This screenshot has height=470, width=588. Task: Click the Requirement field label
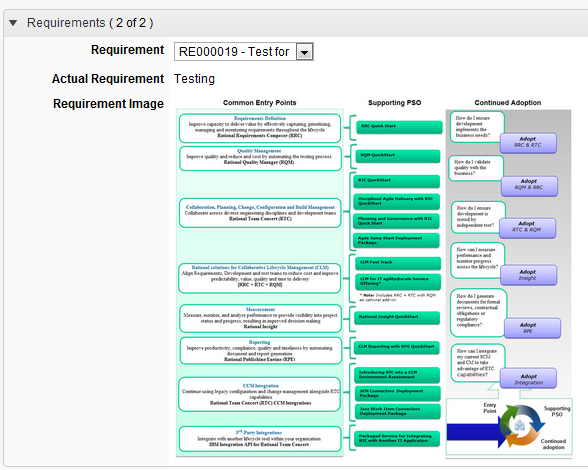[128, 50]
